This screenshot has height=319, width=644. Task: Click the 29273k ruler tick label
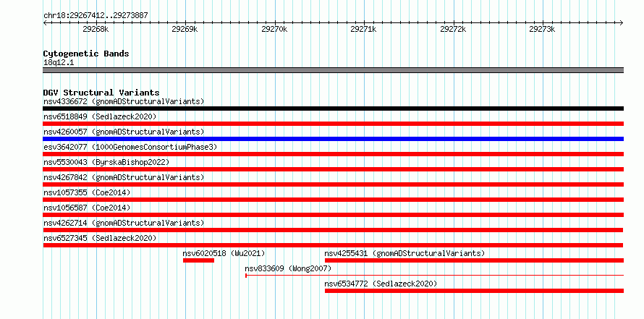point(542,29)
